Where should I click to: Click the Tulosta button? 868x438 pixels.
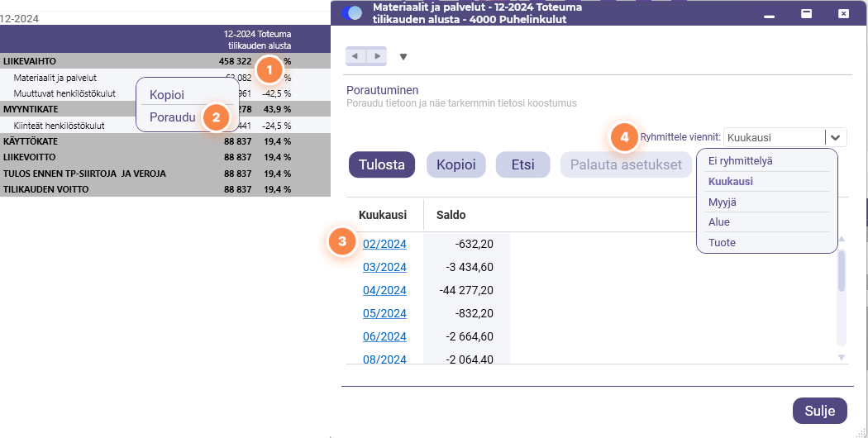click(381, 164)
